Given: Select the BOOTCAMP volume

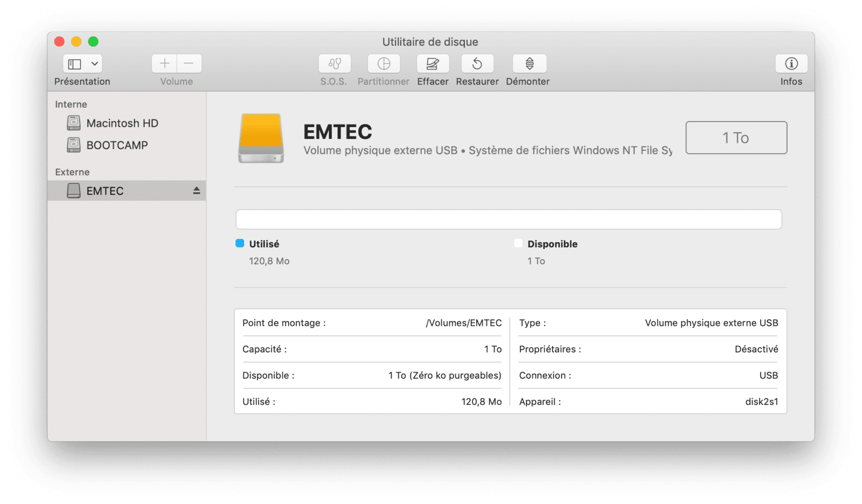Looking at the screenshot, I should pos(117,145).
